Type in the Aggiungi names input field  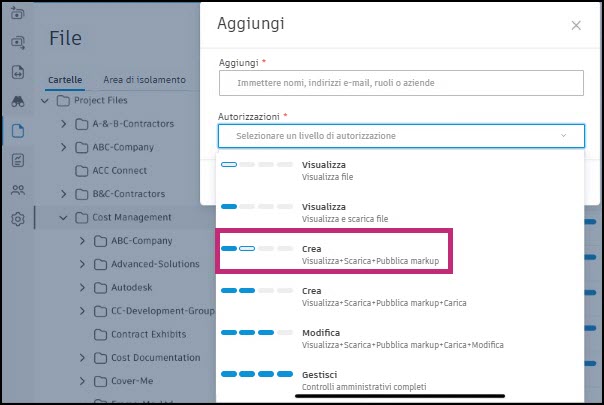pyautogui.click(x=400, y=83)
